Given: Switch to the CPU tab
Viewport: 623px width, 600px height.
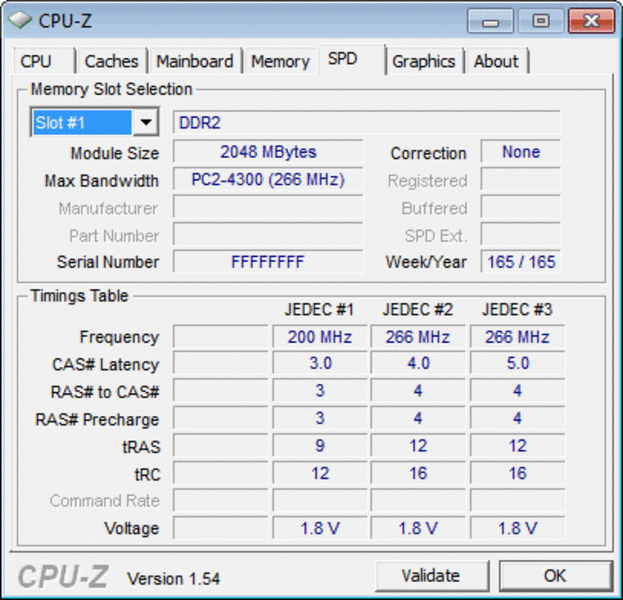Looking at the screenshot, I should pyautogui.click(x=44, y=61).
